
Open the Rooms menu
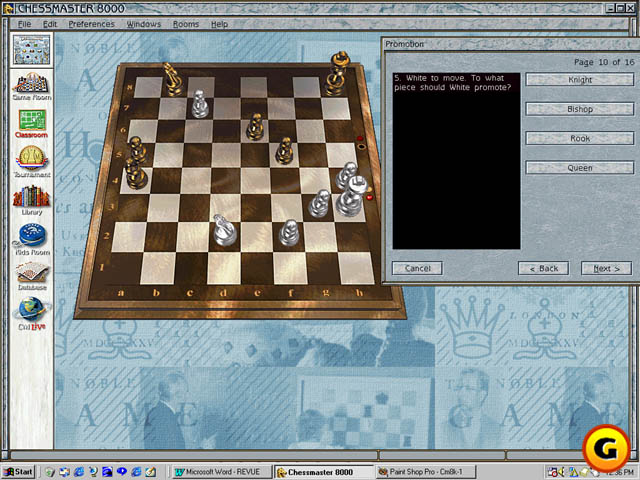coord(186,23)
